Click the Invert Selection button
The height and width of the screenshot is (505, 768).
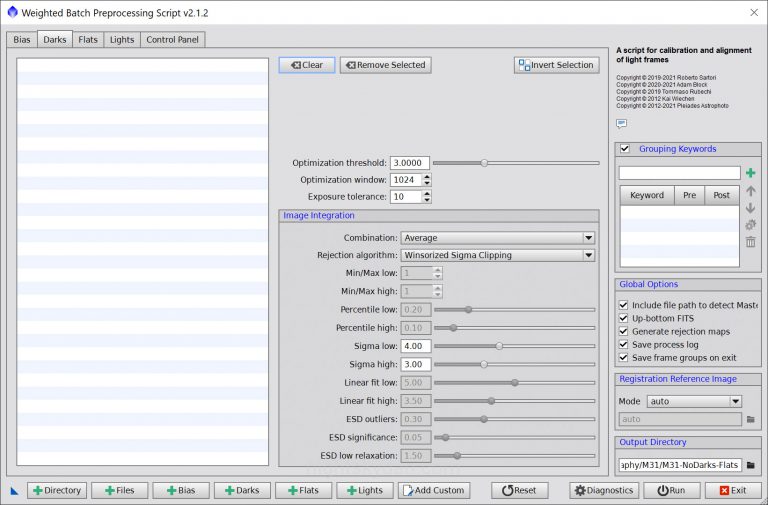point(556,65)
